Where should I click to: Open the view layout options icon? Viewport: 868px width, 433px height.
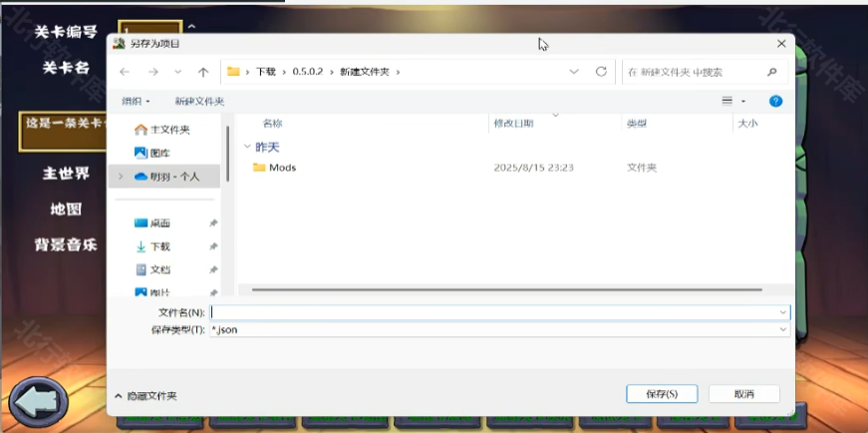click(x=728, y=101)
